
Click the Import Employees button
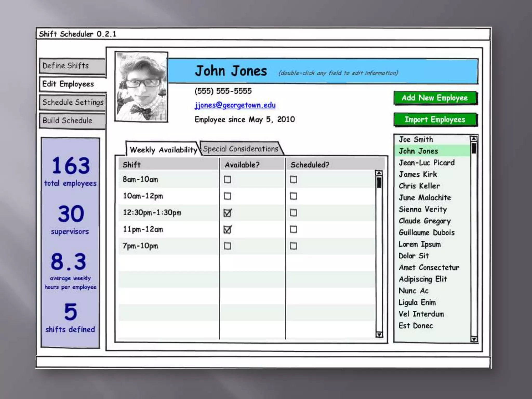pyautogui.click(x=435, y=119)
